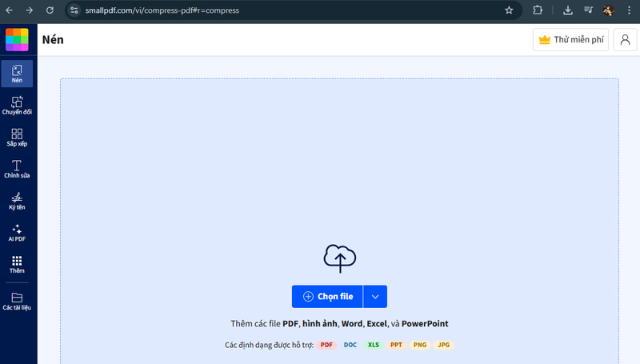Show more tools via Thêm
The height and width of the screenshot is (364, 640).
17,265
